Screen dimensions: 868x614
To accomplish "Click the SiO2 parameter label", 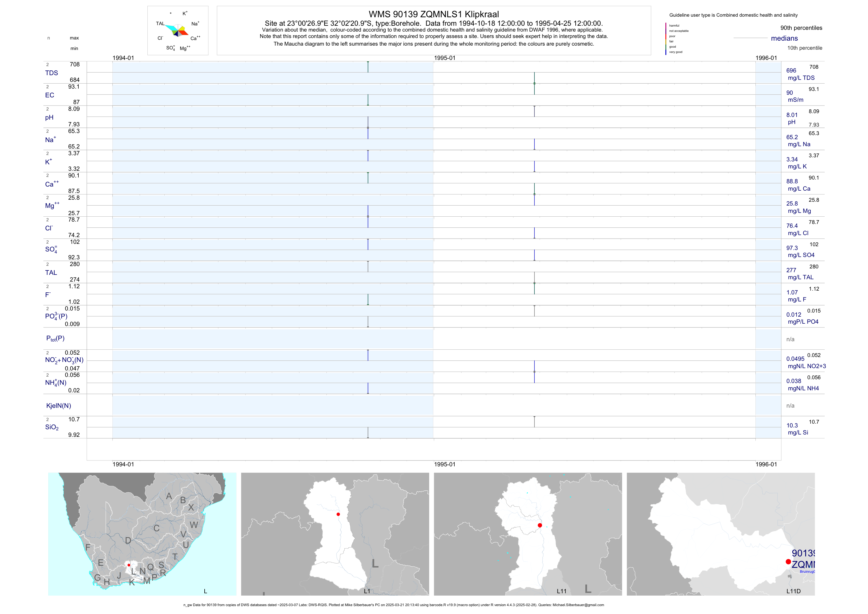I will click(52, 427).
